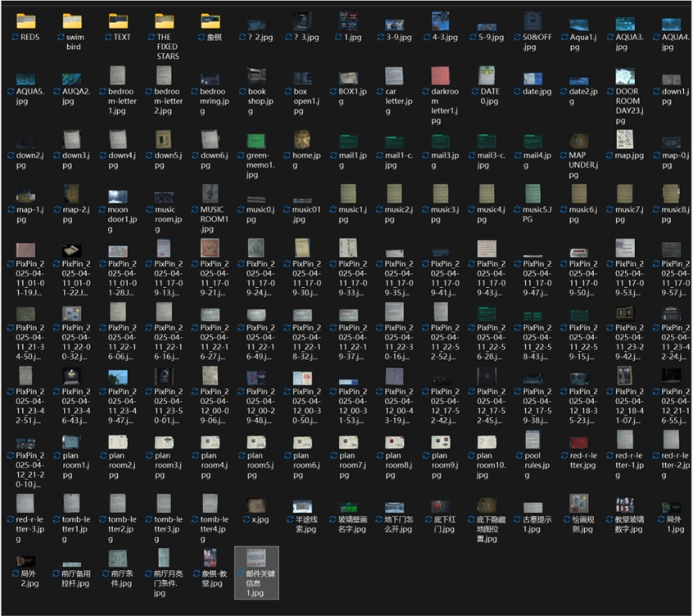The image size is (693, 616).
Task: Click highlighted 邮件关键信息1.jpg file
Action: [256, 573]
